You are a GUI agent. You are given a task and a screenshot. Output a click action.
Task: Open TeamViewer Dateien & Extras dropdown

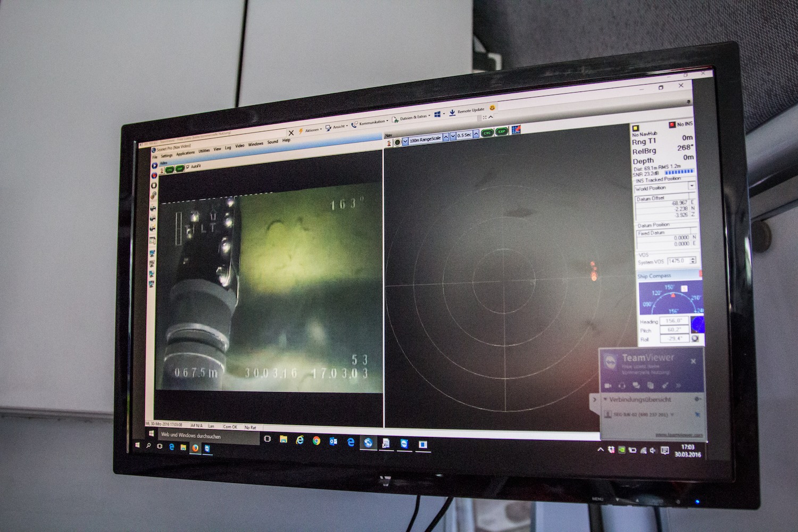[x=412, y=118]
